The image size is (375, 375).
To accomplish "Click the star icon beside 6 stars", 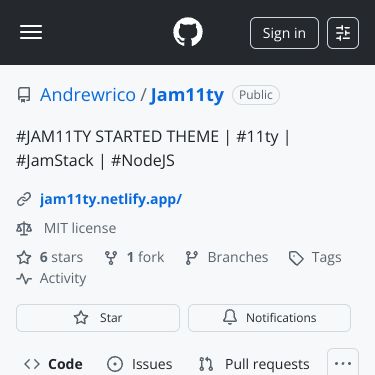I will 24,258.
